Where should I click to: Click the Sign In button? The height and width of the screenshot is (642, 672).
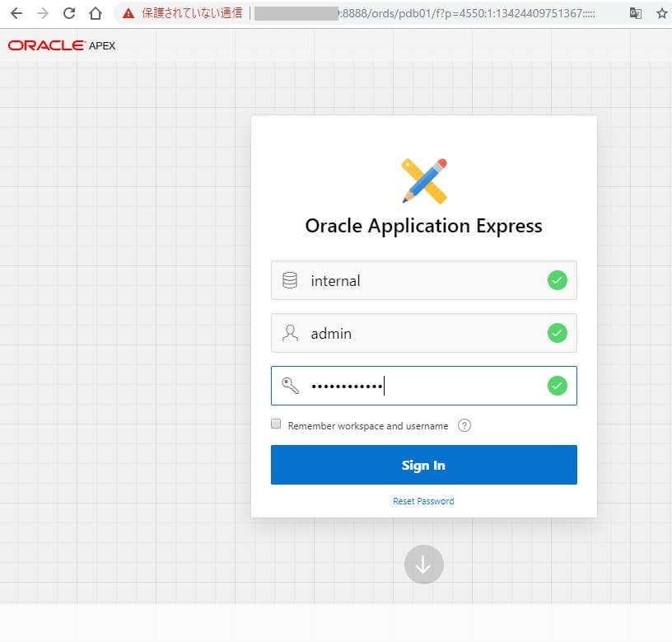pyautogui.click(x=424, y=465)
